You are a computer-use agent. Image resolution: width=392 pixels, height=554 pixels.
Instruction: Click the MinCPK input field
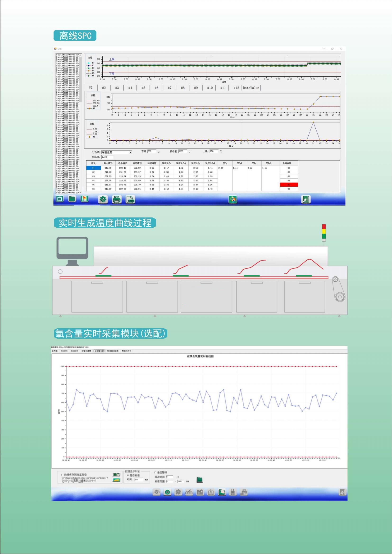tap(107, 157)
